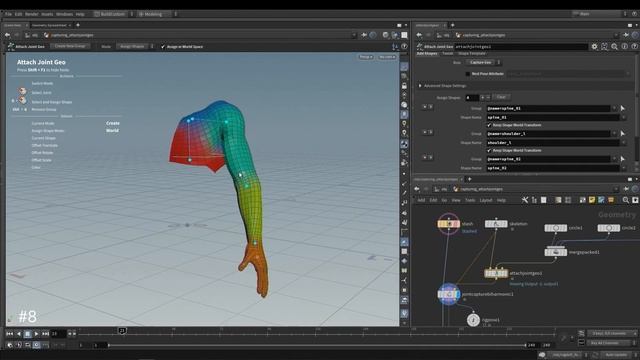Jump to last frame in playbar
The height and width of the screenshot is (360, 640).
tap(45, 334)
